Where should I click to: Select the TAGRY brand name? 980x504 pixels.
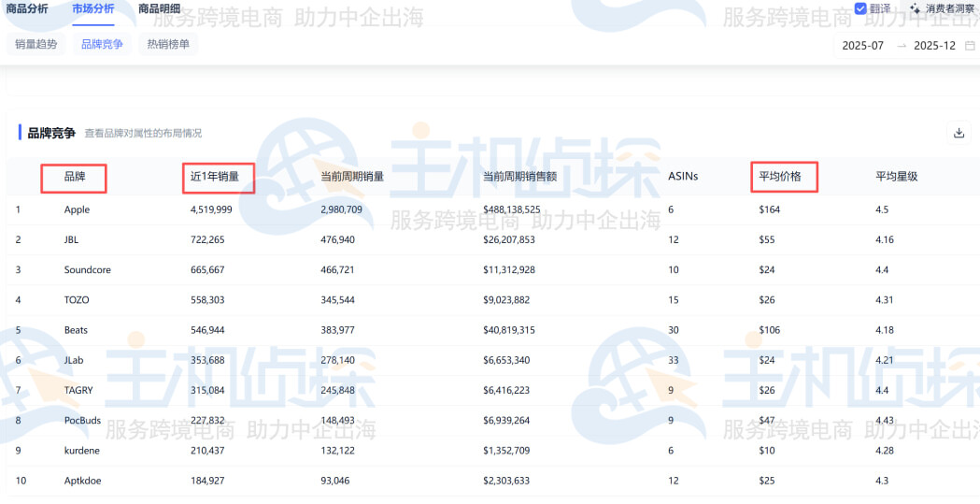tap(78, 390)
